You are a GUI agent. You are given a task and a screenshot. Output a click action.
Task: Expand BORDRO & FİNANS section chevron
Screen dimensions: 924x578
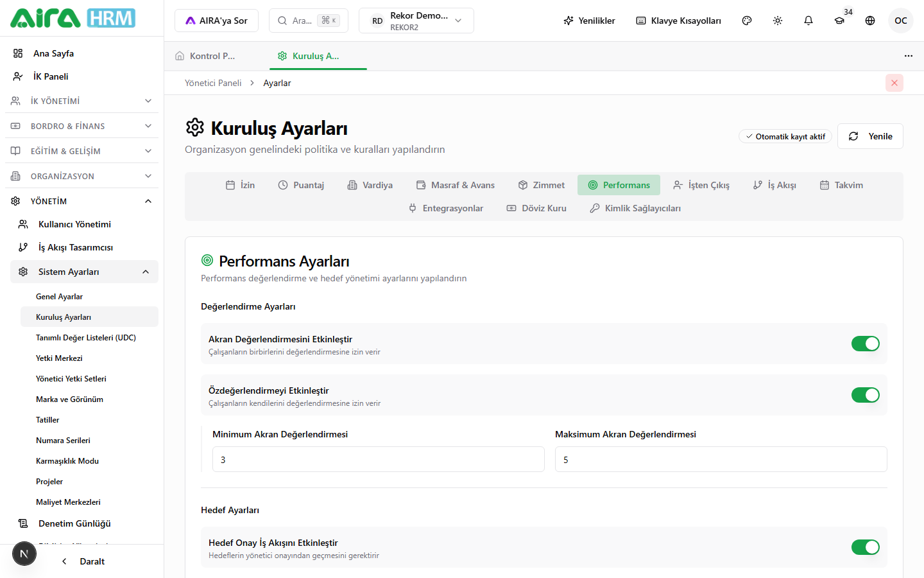[x=148, y=126]
